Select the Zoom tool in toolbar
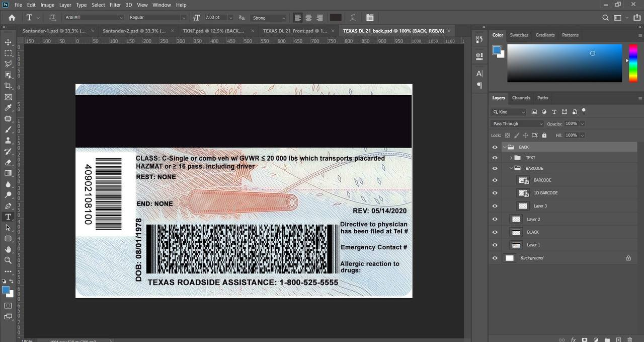This screenshot has height=342, width=644. (8, 260)
